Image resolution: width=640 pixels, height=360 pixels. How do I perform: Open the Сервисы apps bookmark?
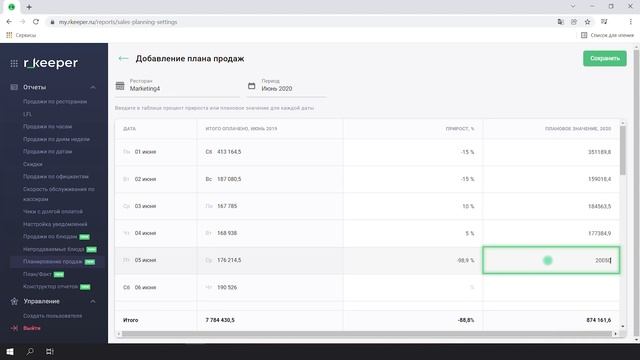[21, 35]
